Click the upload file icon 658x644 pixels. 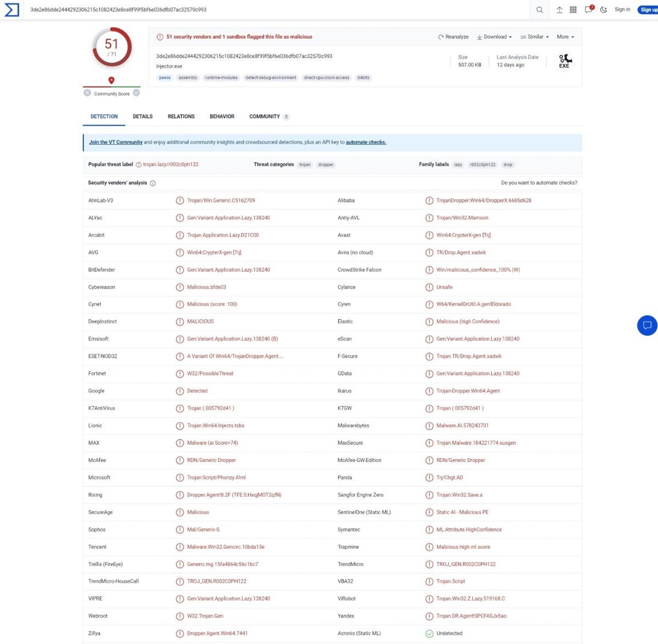tap(559, 10)
